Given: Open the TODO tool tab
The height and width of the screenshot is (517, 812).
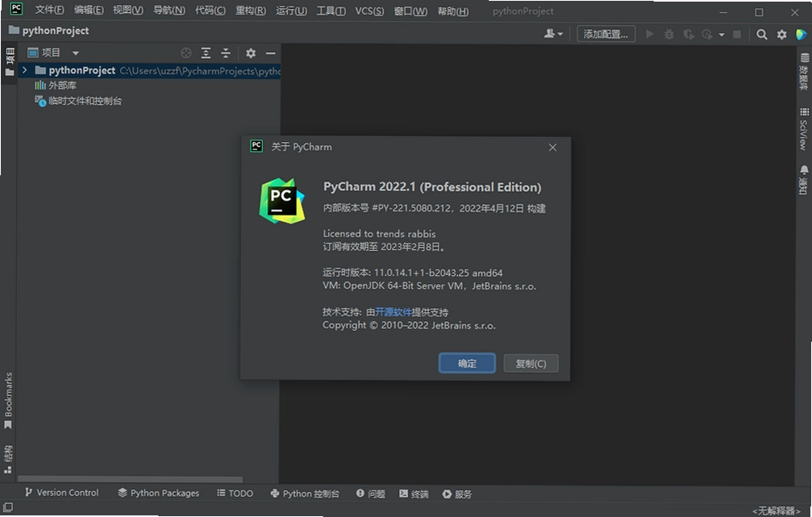Looking at the screenshot, I should coord(235,493).
